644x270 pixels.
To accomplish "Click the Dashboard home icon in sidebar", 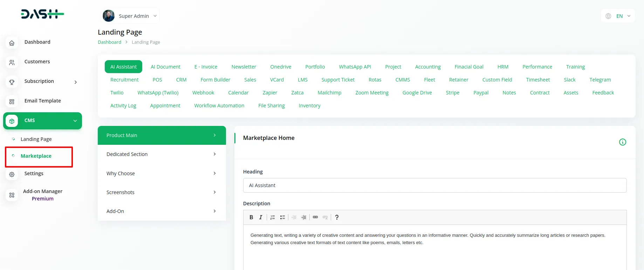I will [x=12, y=43].
